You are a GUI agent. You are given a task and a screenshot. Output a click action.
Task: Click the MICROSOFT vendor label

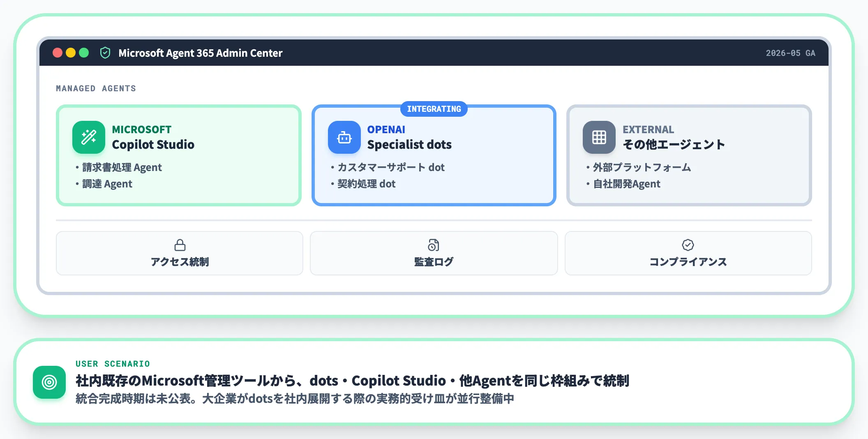[x=142, y=129]
